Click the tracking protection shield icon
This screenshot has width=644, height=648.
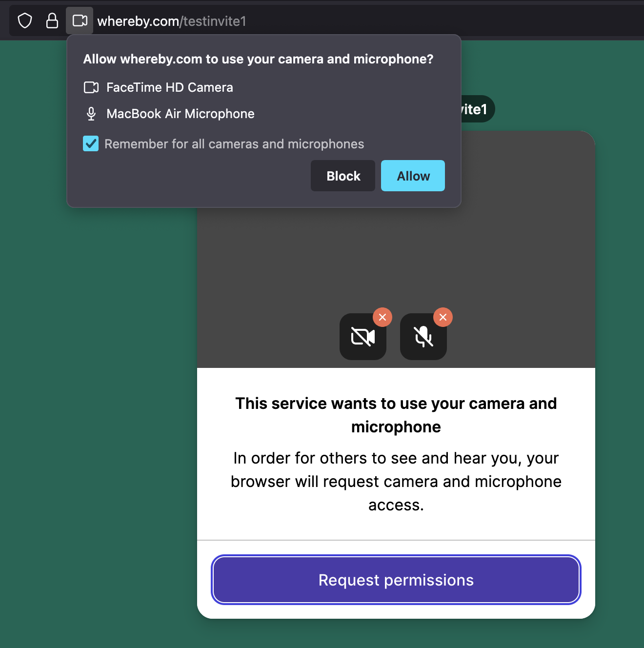pos(25,21)
